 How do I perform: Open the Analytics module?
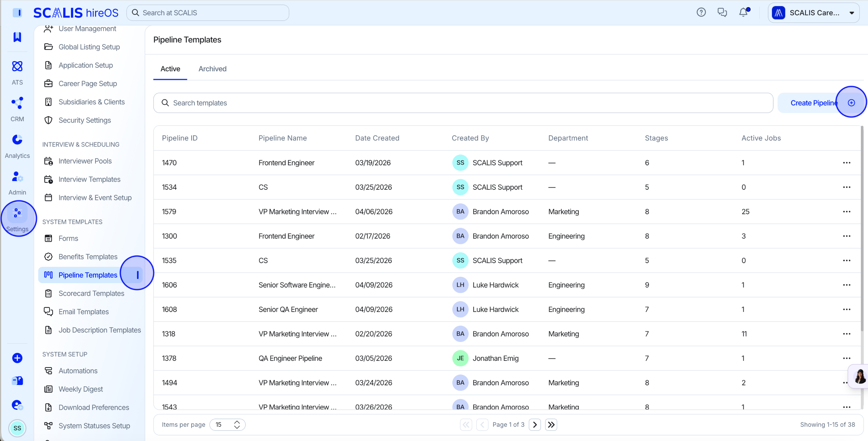pyautogui.click(x=17, y=146)
